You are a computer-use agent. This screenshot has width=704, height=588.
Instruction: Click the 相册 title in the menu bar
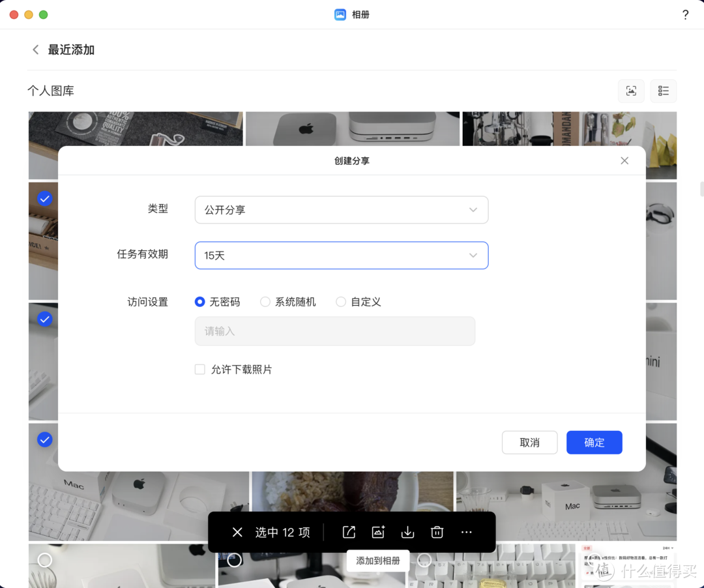tap(359, 14)
